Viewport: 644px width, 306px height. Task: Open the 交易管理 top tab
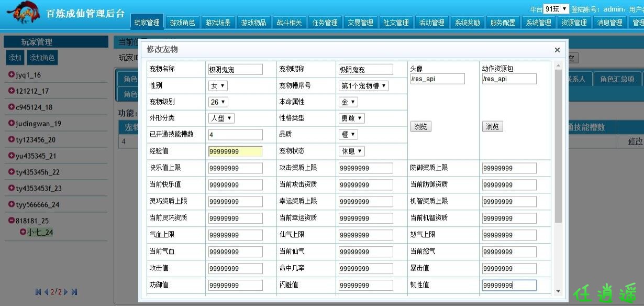coord(360,22)
